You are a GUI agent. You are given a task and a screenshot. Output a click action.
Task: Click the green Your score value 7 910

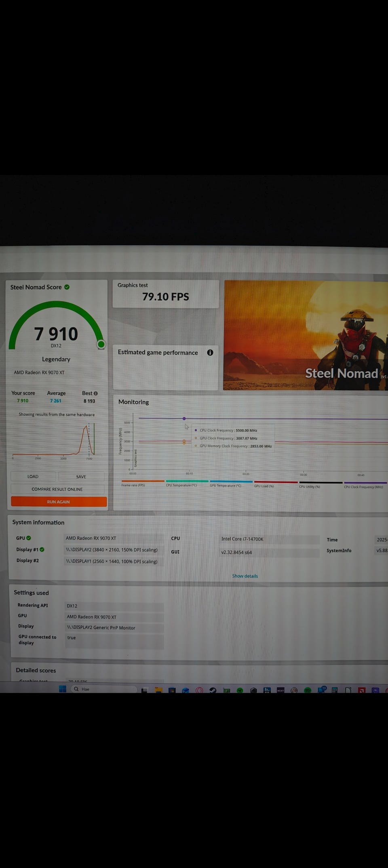click(23, 401)
